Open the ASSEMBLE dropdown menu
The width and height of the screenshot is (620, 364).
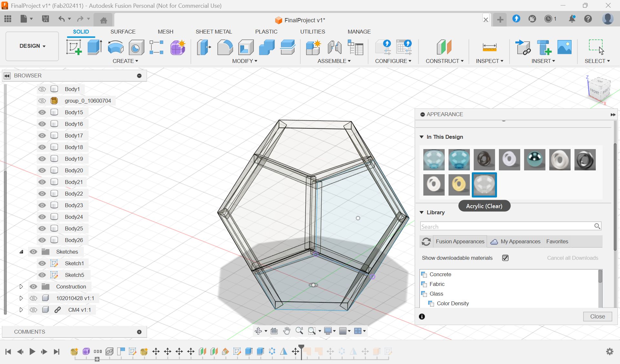tap(334, 61)
